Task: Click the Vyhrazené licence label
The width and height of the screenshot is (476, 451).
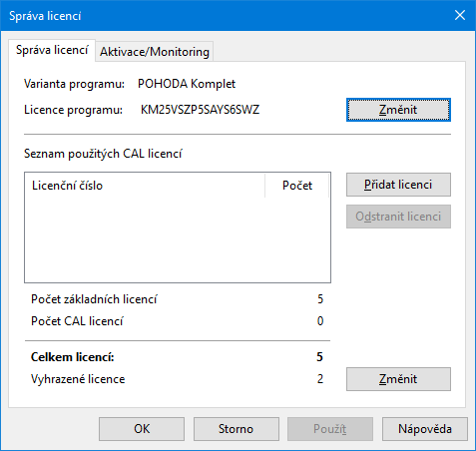Action: point(78,379)
